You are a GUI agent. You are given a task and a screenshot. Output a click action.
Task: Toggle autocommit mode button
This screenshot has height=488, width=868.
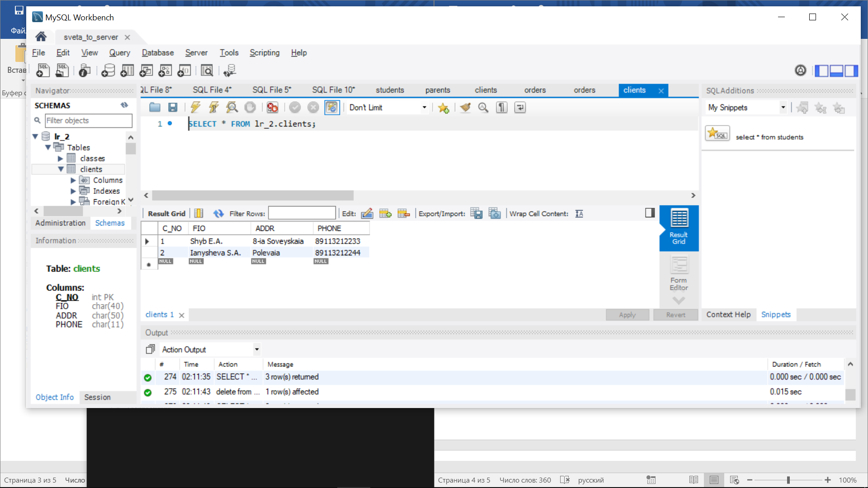point(332,108)
